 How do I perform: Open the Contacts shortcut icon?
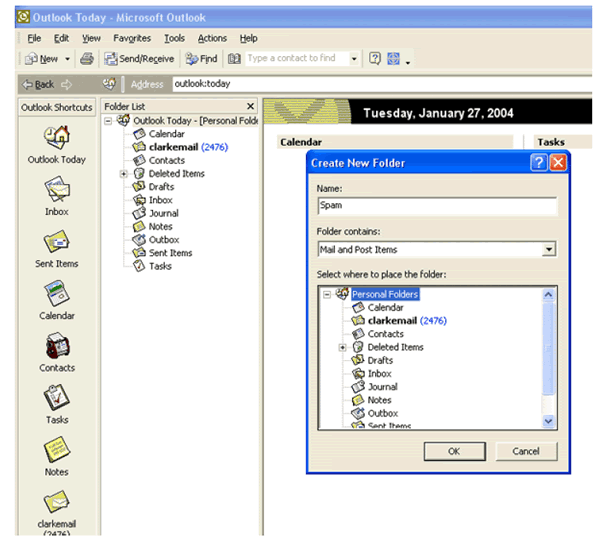point(57,345)
